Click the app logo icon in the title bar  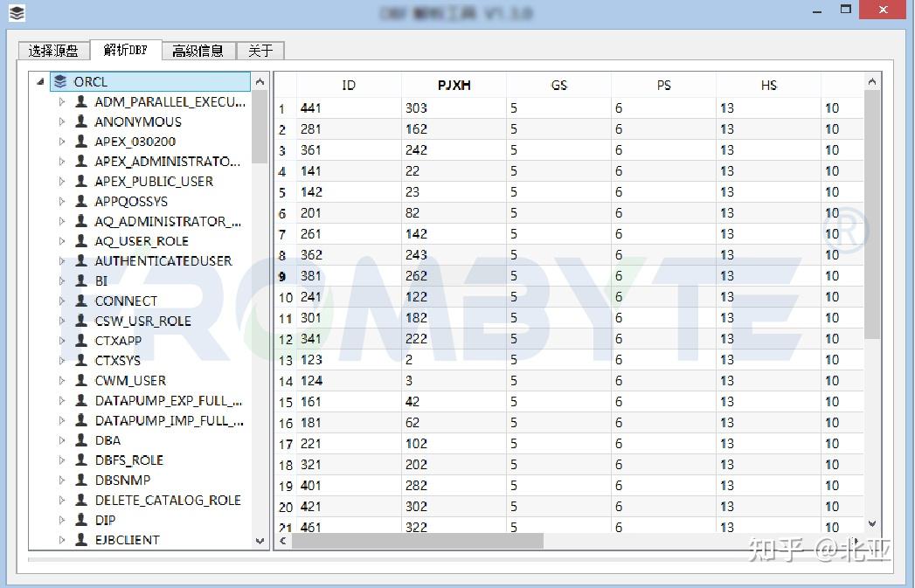pos(17,12)
